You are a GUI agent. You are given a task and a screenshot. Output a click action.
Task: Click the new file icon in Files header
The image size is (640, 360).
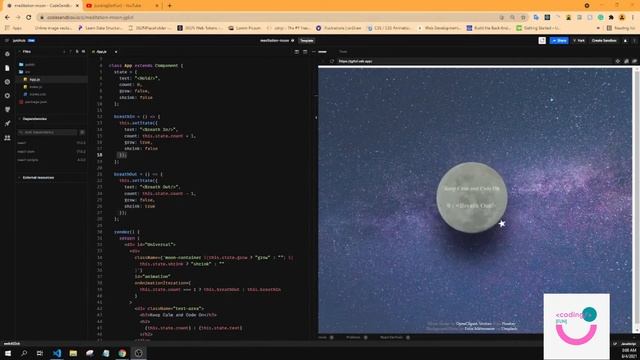tap(64, 52)
